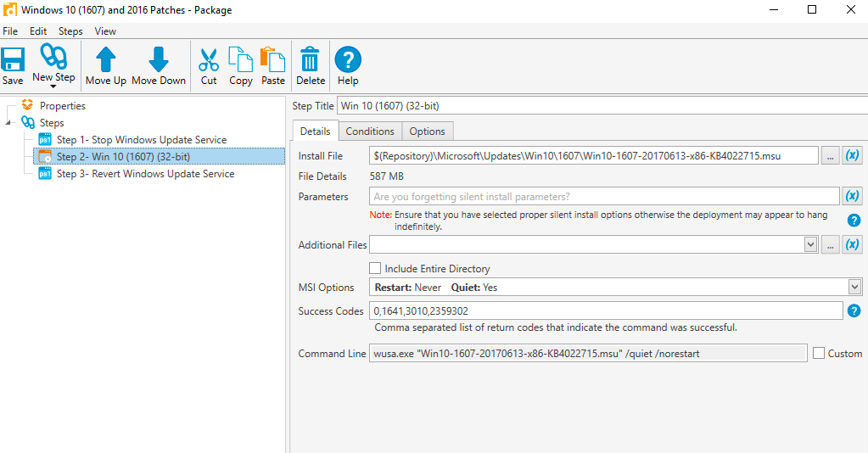The image size is (868, 453).
Task: Insert variable into Install File field
Action: (853, 155)
